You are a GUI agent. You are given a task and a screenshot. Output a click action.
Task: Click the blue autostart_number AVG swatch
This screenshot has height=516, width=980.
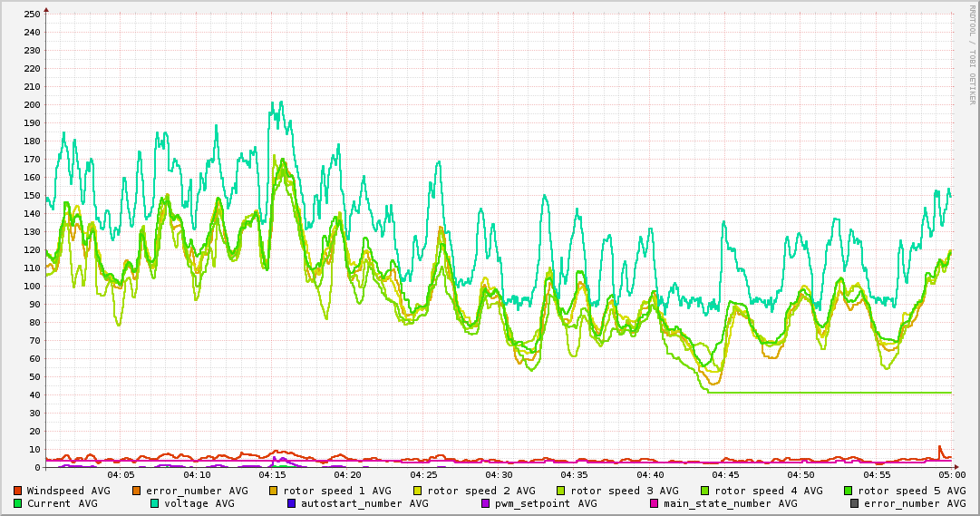292,503
